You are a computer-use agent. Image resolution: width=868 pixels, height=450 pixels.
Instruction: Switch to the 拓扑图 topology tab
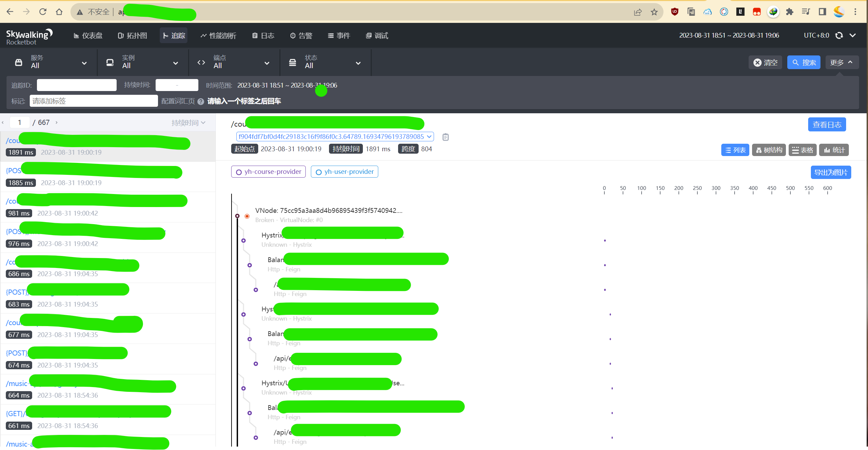(x=132, y=36)
